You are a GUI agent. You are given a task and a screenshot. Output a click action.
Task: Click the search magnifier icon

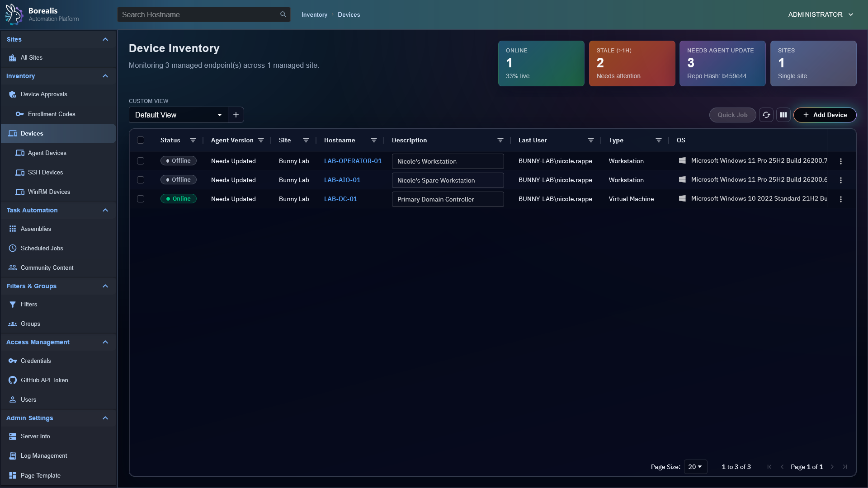tap(283, 14)
